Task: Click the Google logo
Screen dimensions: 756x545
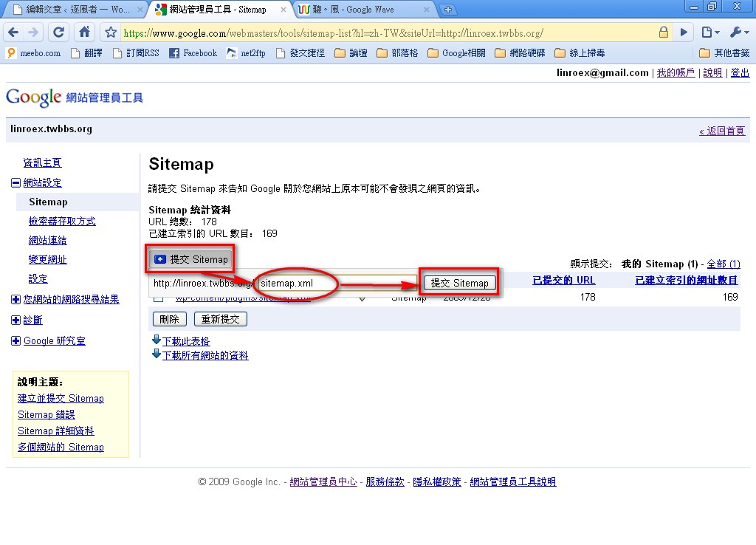Action: coord(34,97)
